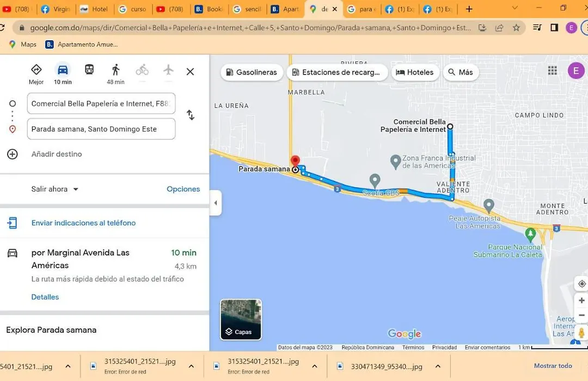
Task: Open the route Detalles link
Action: pyautogui.click(x=45, y=297)
